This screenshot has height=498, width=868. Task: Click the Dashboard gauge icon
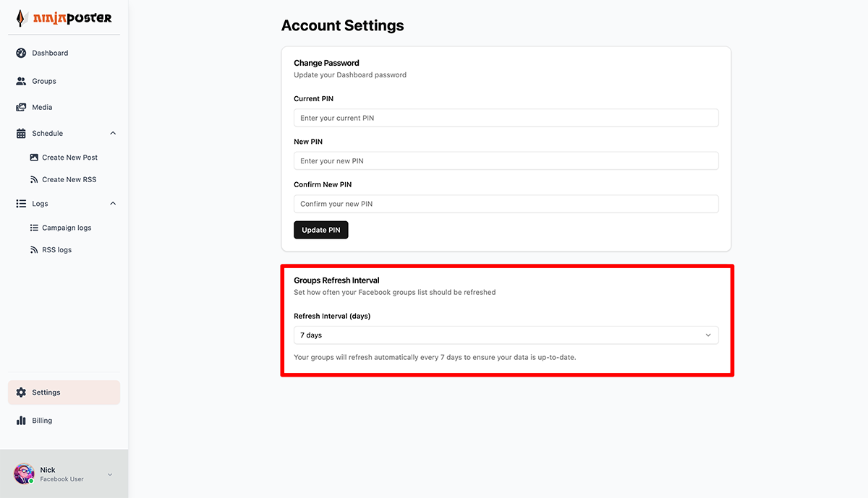click(21, 53)
